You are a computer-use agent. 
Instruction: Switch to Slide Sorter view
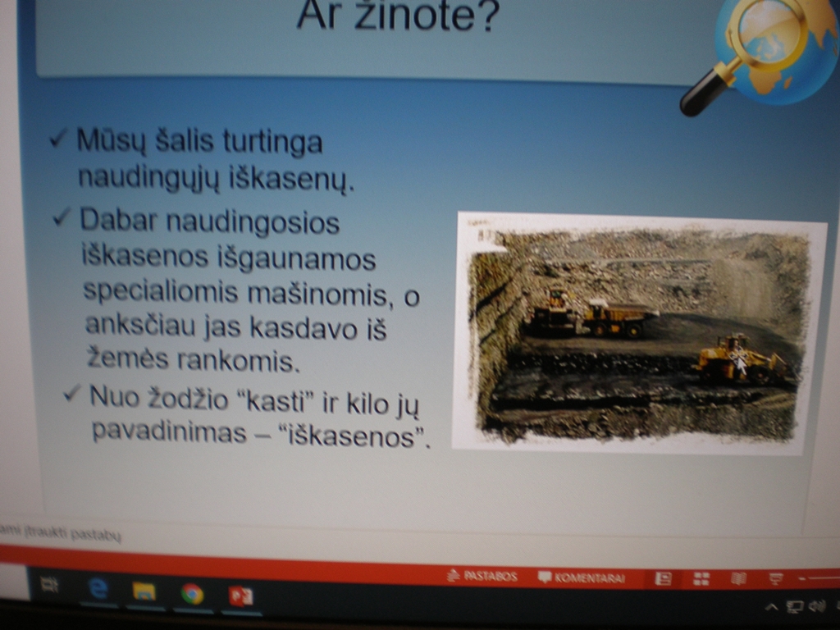[x=701, y=578]
